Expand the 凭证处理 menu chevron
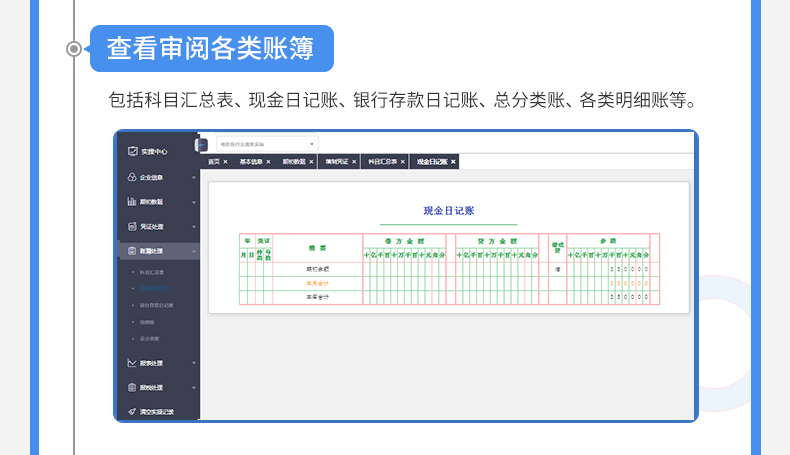 point(194,227)
